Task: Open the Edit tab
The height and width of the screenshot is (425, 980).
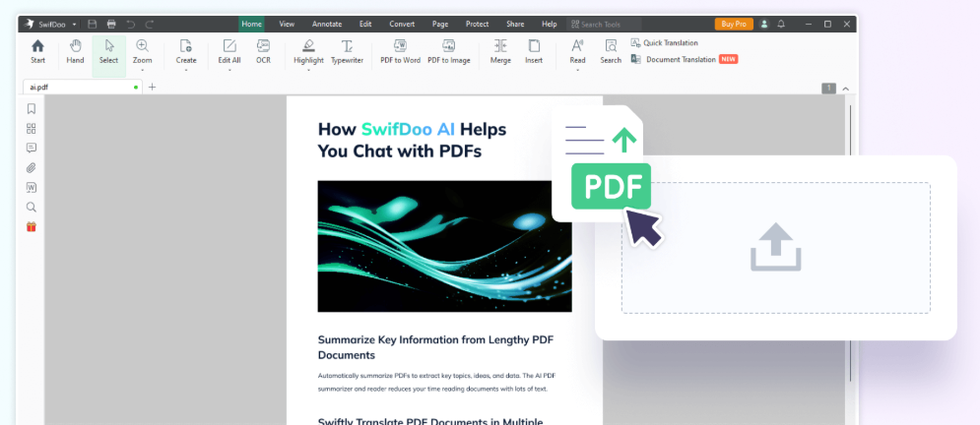Action: pos(365,25)
